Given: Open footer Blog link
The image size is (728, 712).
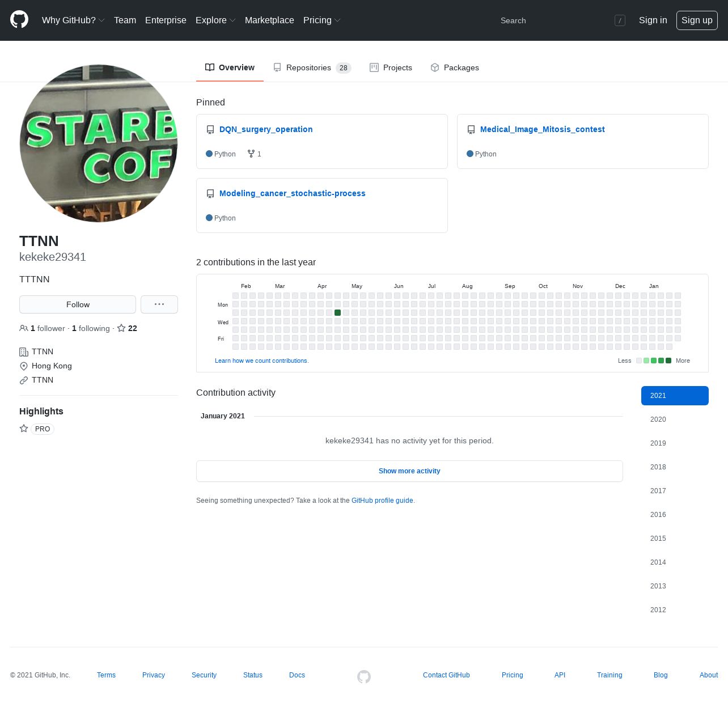Looking at the screenshot, I should click(661, 675).
